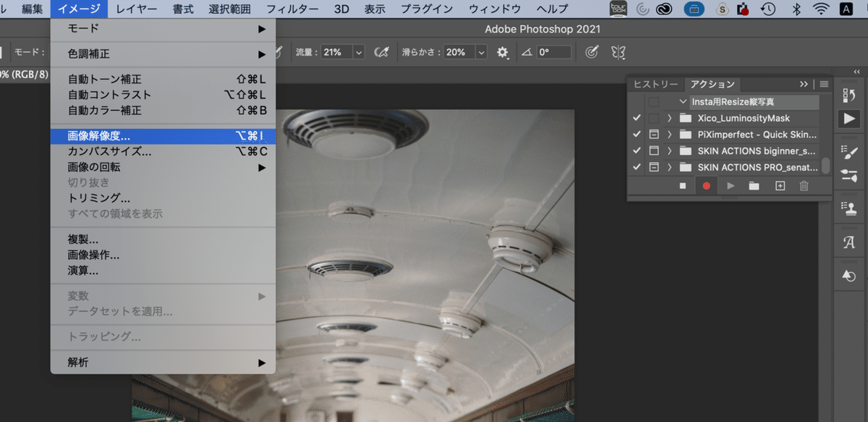Toggle checkmark for Xico_LuminosityMask

coord(637,118)
